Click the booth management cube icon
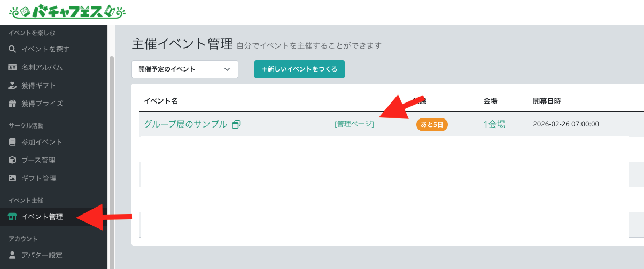 [x=12, y=160]
